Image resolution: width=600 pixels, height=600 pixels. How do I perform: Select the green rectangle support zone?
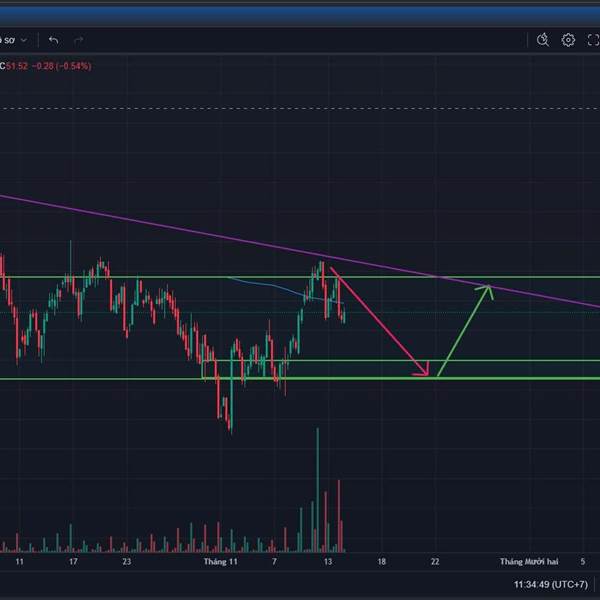[x=402, y=369]
